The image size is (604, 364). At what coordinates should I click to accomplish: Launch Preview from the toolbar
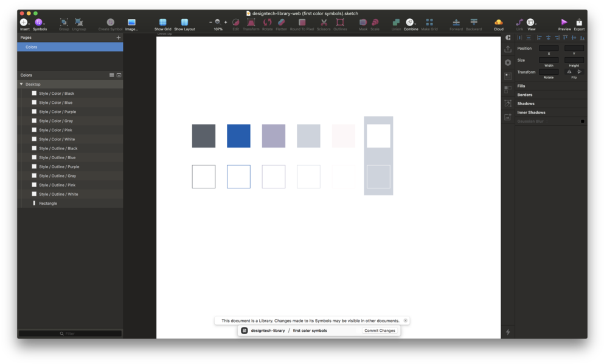tap(564, 22)
